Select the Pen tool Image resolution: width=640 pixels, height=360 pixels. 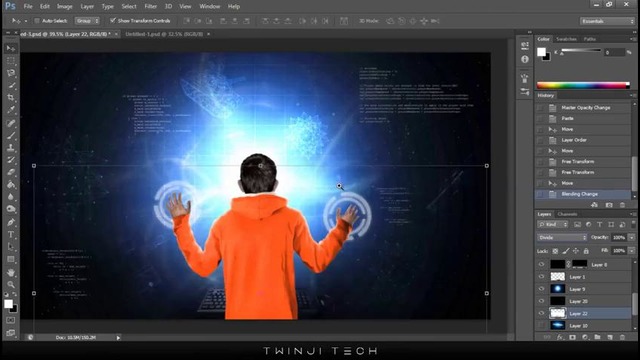point(11,222)
